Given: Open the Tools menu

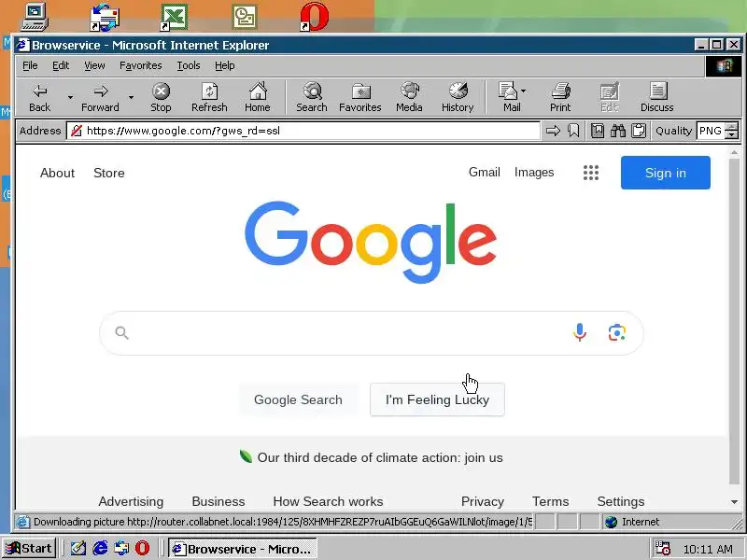Looking at the screenshot, I should click(189, 65).
